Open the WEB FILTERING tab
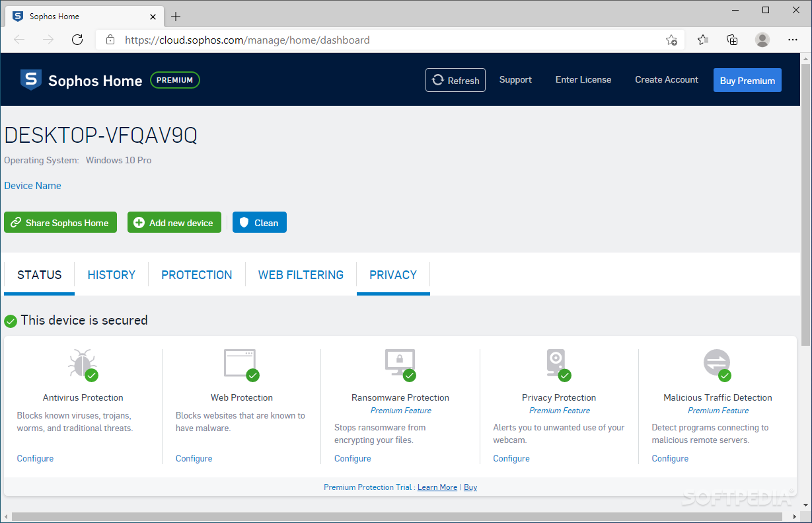Image resolution: width=812 pixels, height=523 pixels. pyautogui.click(x=301, y=275)
